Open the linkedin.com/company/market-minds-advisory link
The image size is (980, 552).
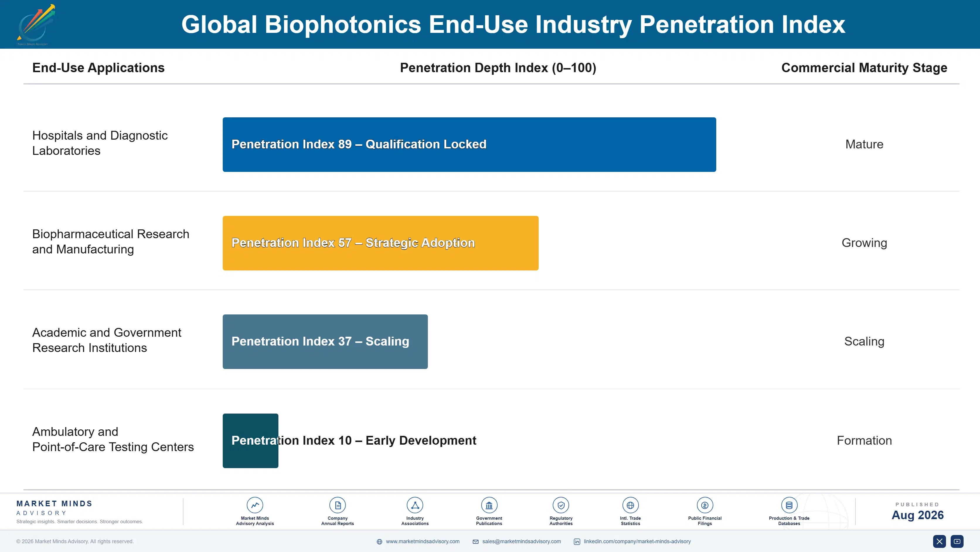(637, 541)
